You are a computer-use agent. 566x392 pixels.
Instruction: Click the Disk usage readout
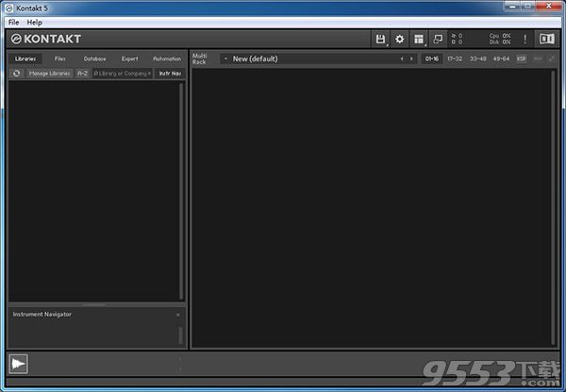500,41
